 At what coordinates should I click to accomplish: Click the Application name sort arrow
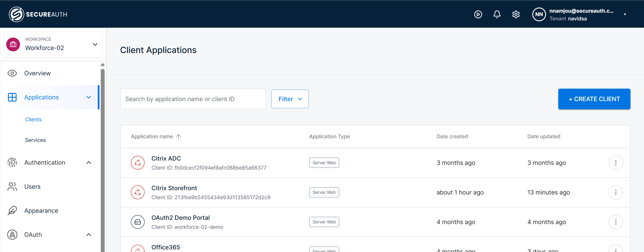point(178,136)
